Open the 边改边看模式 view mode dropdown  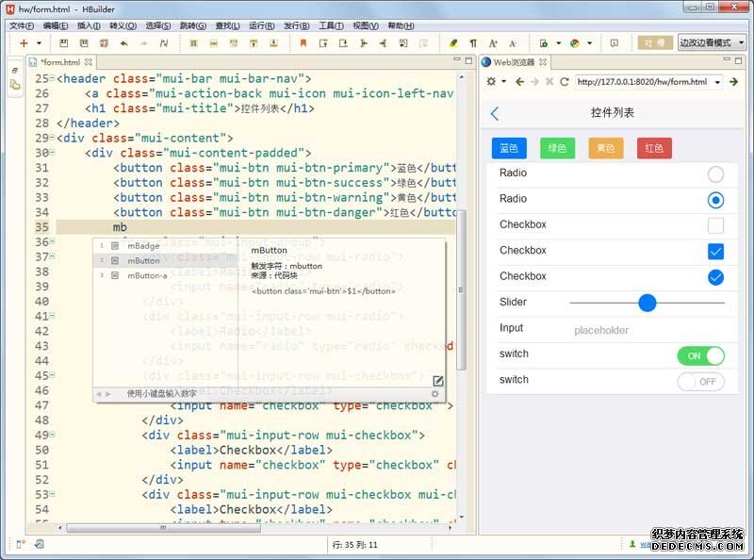pyautogui.click(x=710, y=43)
